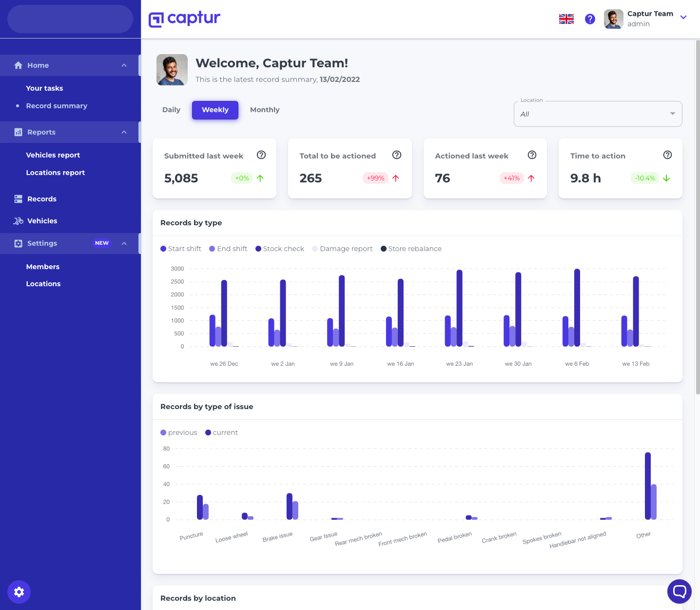Click the 265 to be actioned value
This screenshot has height=610, width=700.
(311, 178)
